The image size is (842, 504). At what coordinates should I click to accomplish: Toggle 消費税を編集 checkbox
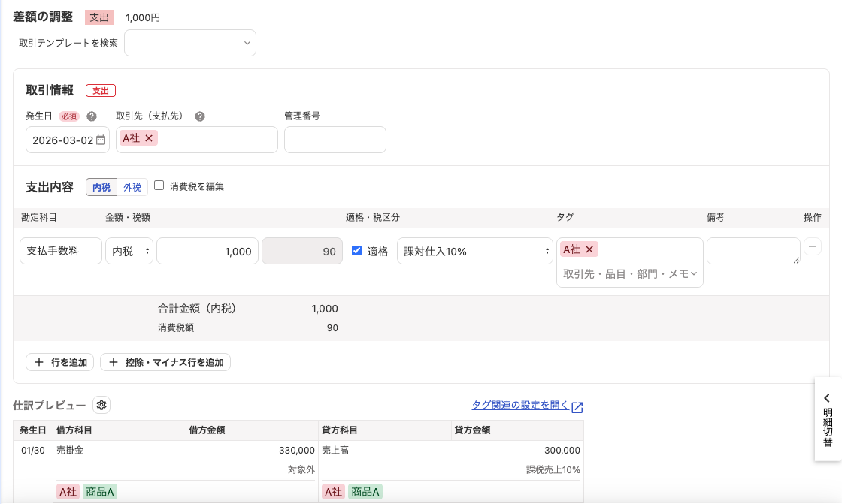pos(159,186)
